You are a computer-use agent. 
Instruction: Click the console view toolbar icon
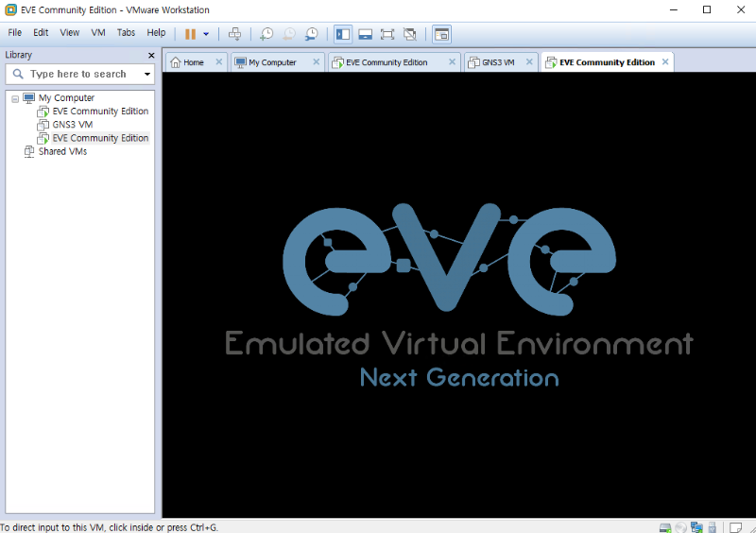[441, 33]
